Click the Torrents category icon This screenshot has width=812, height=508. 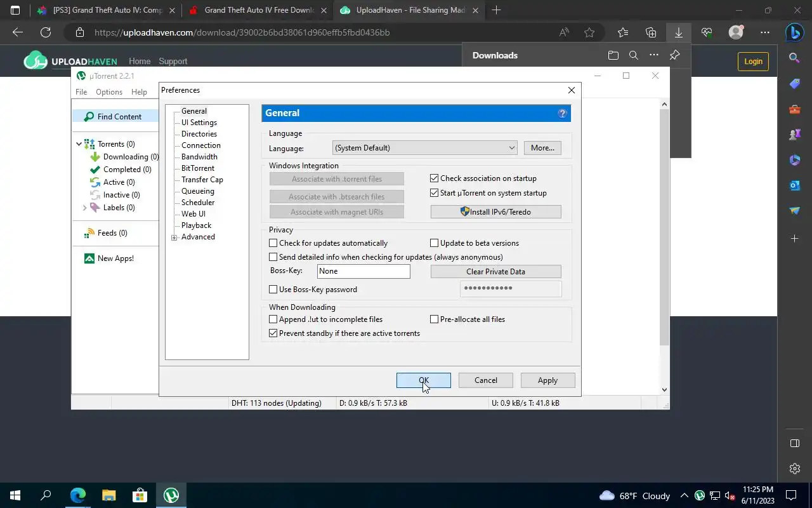click(89, 144)
